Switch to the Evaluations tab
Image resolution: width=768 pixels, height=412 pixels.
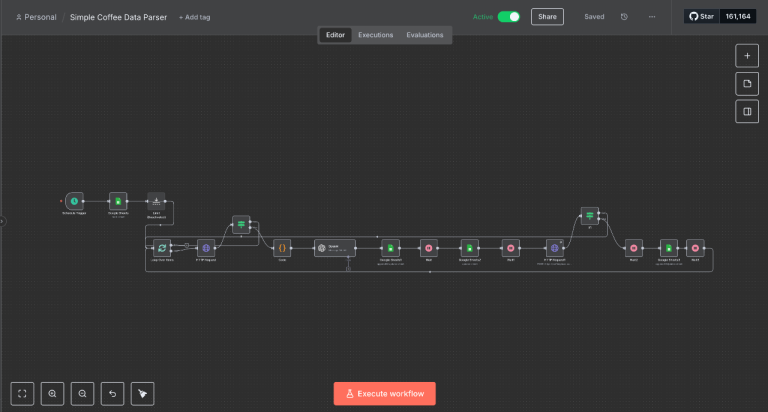(x=424, y=35)
